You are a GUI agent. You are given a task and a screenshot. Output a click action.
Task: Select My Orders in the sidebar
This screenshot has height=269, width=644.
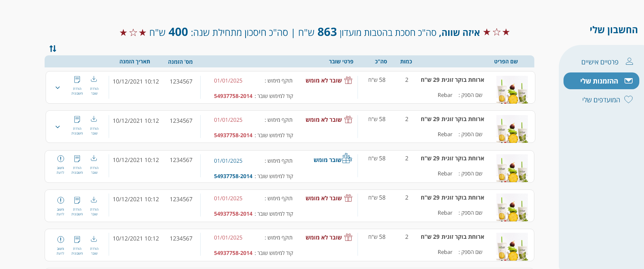pos(601,81)
